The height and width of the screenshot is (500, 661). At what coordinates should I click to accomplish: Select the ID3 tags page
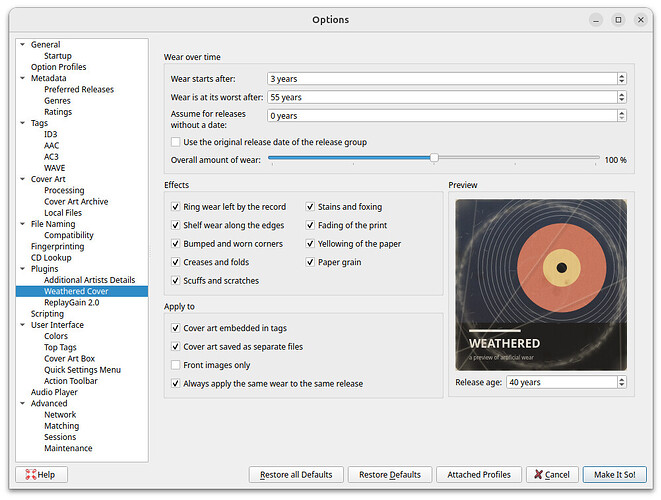51,134
